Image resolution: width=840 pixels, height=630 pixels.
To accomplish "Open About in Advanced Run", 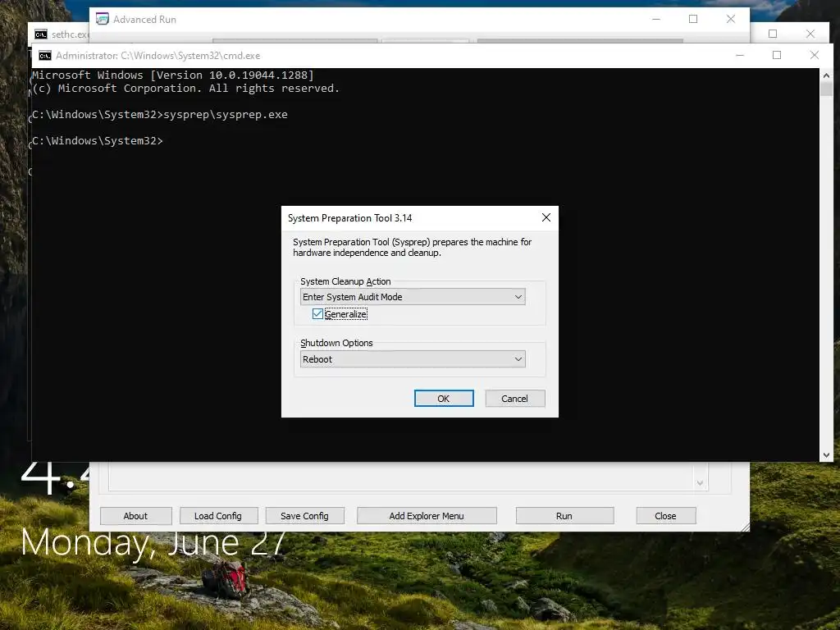I will coord(135,516).
